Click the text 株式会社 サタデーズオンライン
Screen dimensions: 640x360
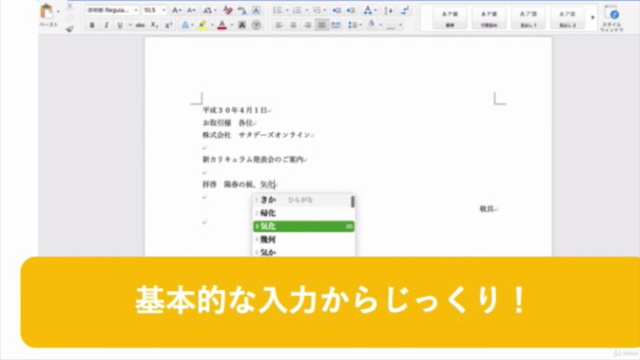(x=256, y=135)
